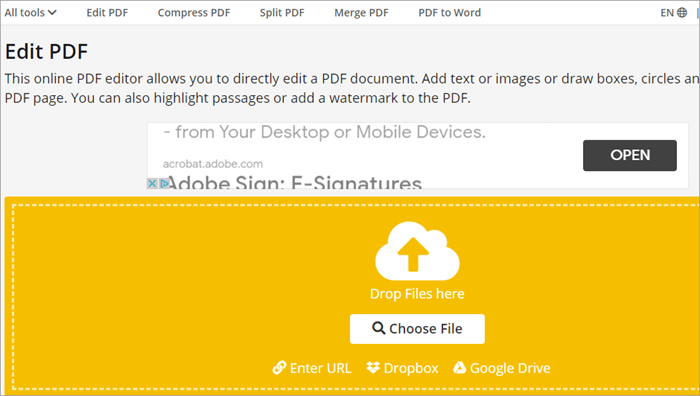
Task: Click the acrobat.adobe.com ad link
Action: pos(212,164)
